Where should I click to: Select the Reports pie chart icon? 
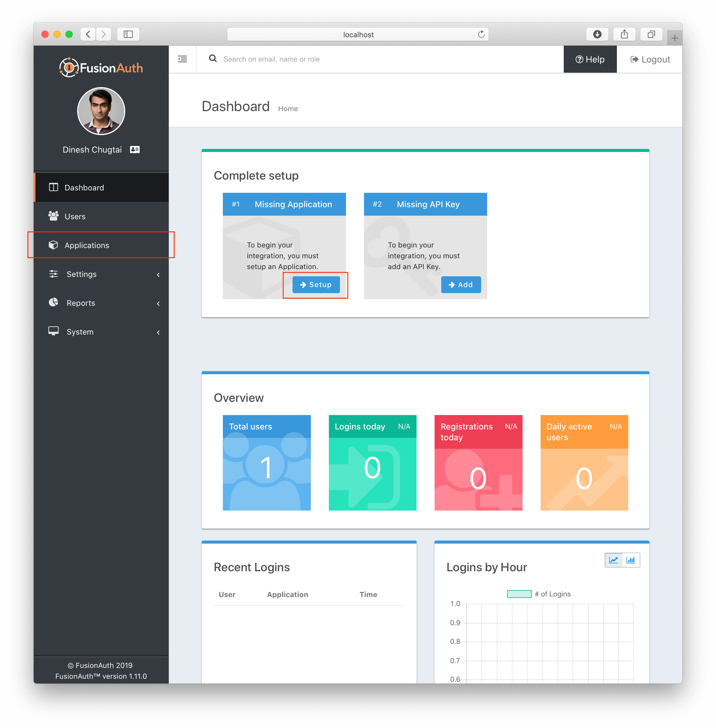pyautogui.click(x=53, y=303)
